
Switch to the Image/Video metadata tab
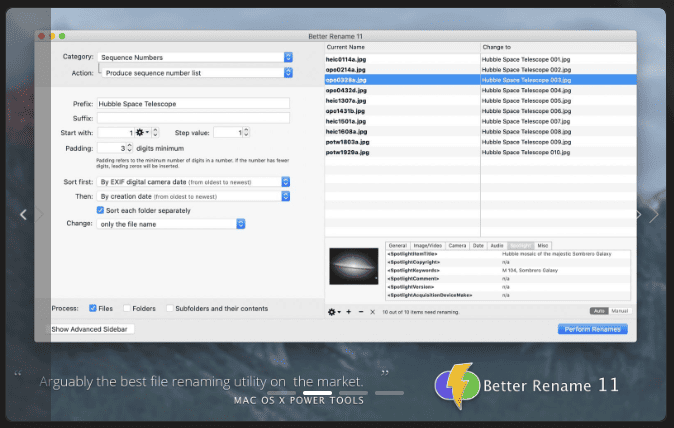pos(428,245)
